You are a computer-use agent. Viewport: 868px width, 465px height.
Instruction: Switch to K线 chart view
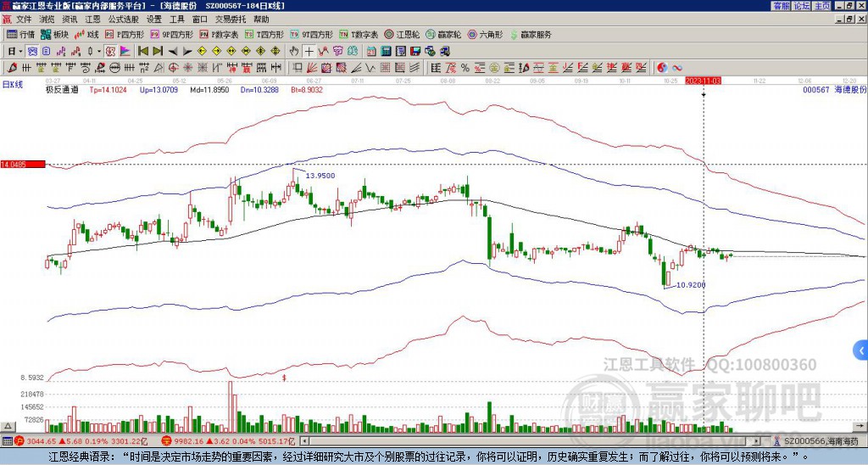tap(86, 34)
